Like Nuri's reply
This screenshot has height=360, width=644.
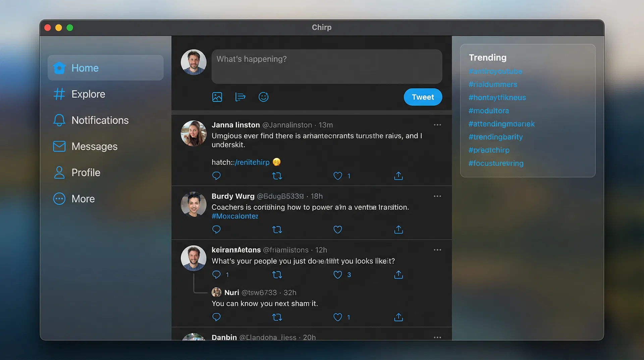tap(337, 317)
